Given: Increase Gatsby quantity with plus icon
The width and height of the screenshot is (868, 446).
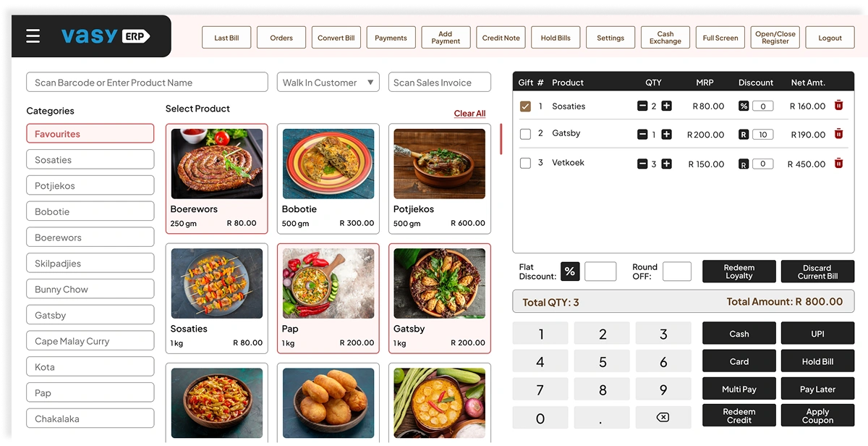Looking at the screenshot, I should coord(666,135).
